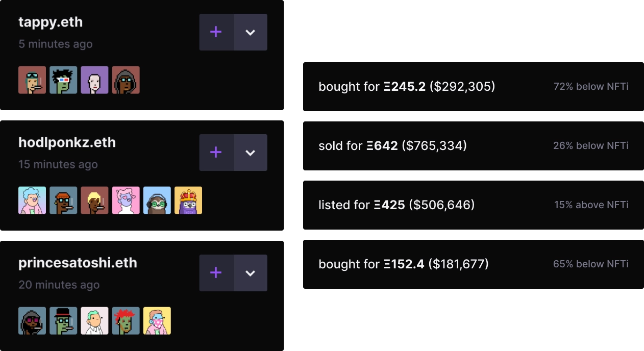Screen dimensions: 644x351
Task: Click the plus icon beside princesatoshi.eth
Action: (216, 273)
